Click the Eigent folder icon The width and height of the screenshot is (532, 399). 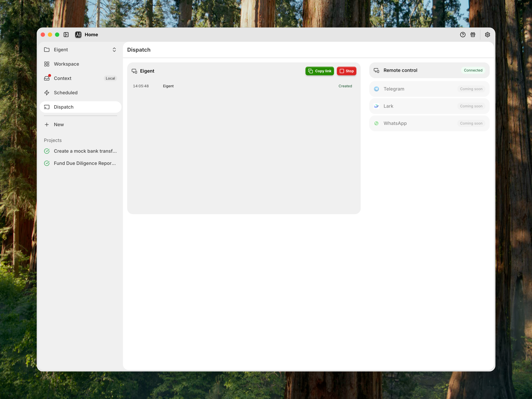pos(47,50)
